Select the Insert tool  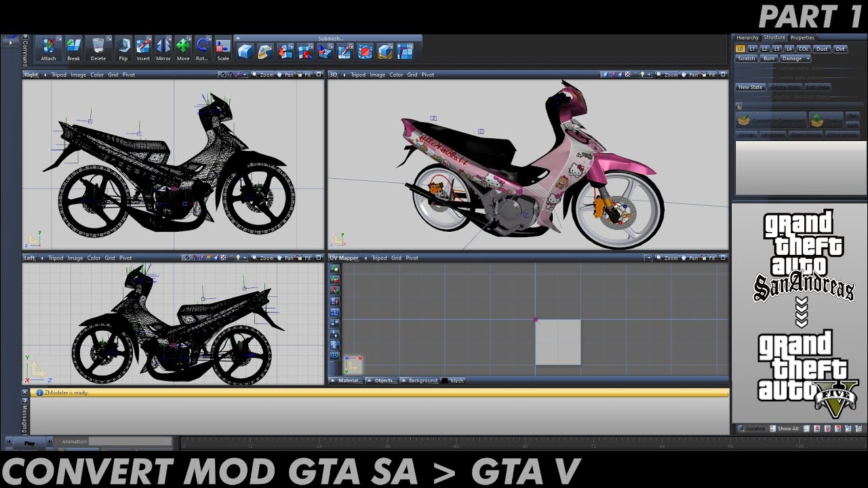pyautogui.click(x=143, y=49)
